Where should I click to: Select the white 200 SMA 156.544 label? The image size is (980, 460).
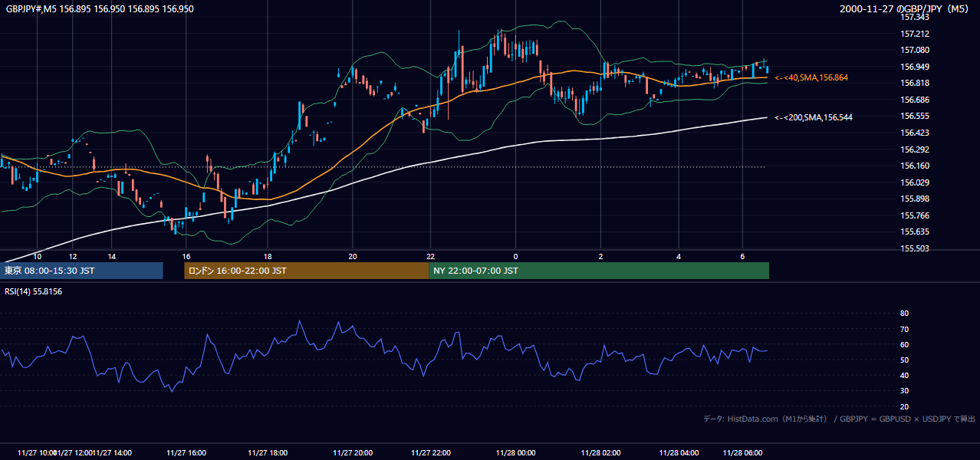[x=814, y=117]
